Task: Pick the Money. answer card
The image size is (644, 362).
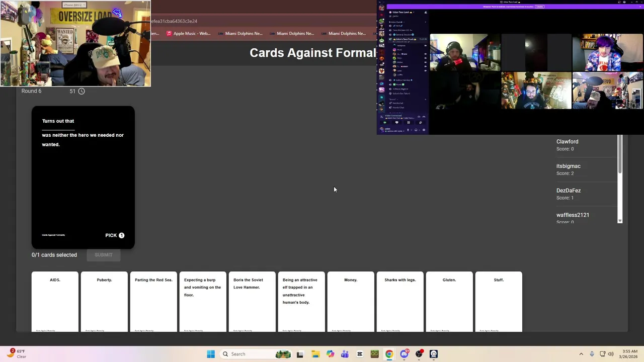Action: point(351,302)
